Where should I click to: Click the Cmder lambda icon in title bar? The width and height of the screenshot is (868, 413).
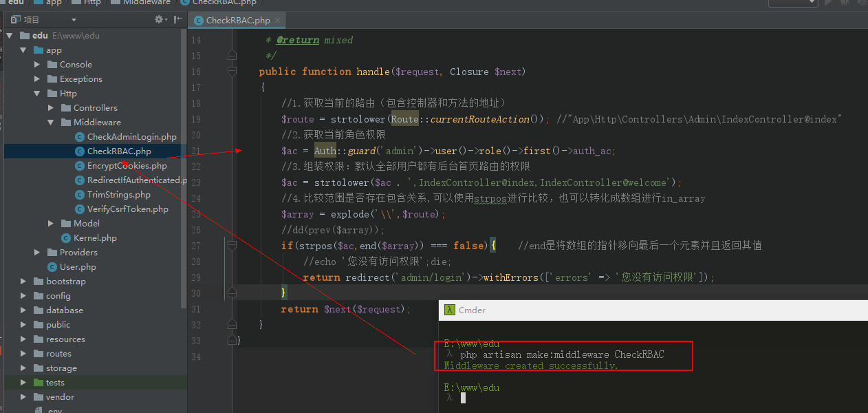pyautogui.click(x=449, y=310)
